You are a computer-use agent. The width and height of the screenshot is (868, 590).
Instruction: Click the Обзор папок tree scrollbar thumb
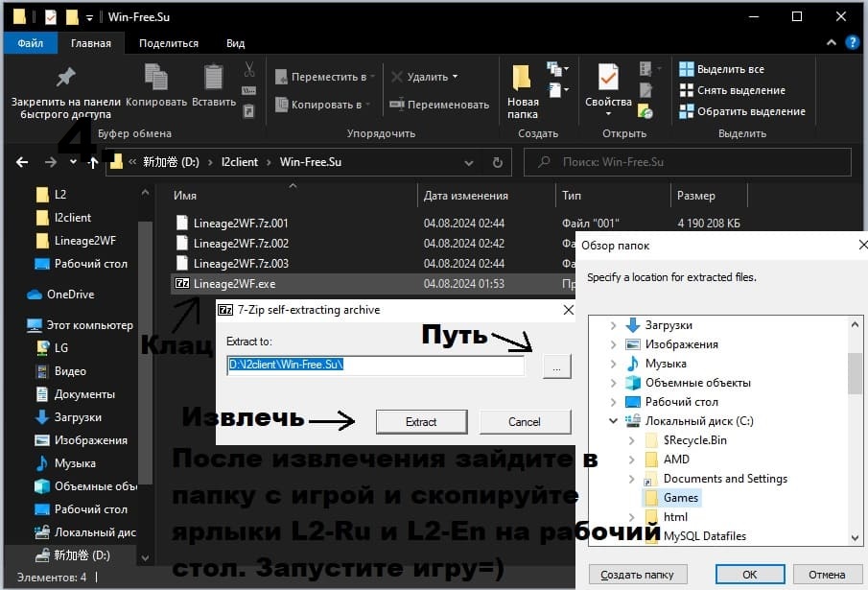click(x=855, y=373)
